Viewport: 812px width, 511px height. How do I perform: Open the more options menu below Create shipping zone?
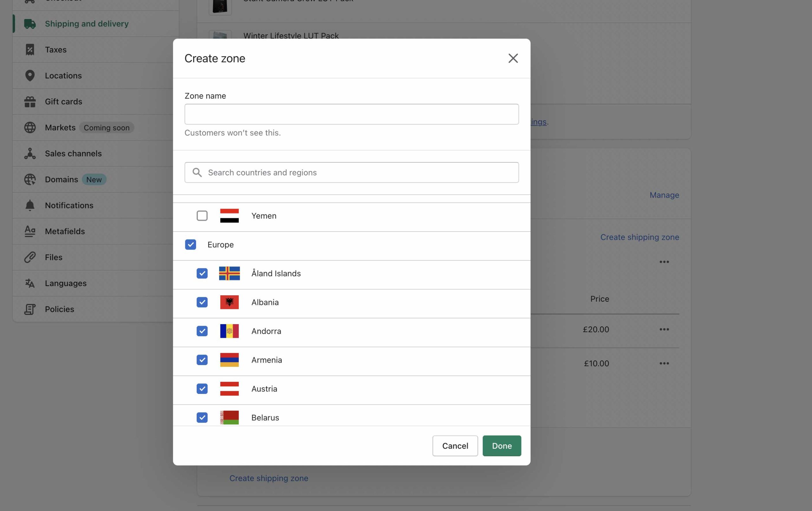(664, 262)
